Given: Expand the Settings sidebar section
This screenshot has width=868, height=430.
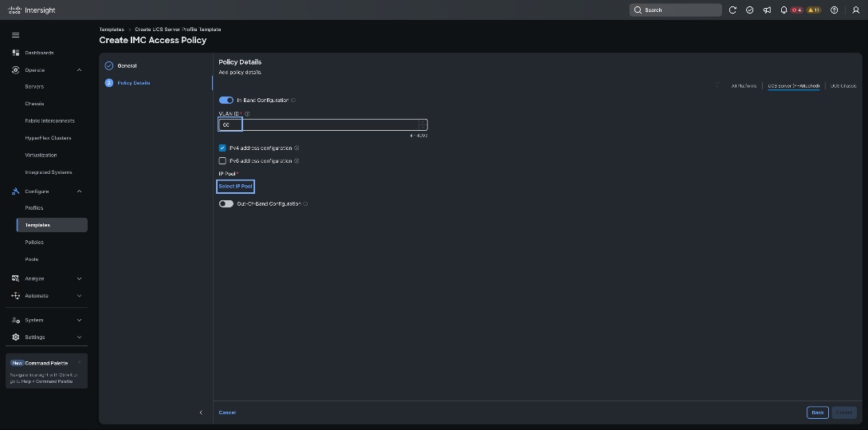Looking at the screenshot, I should click(79, 337).
